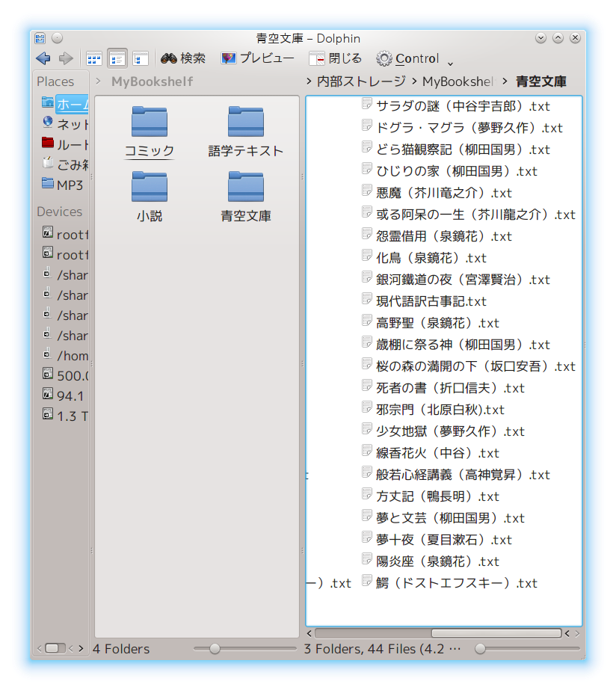Open the ネット network place
616x690 pixels.
click(65, 124)
